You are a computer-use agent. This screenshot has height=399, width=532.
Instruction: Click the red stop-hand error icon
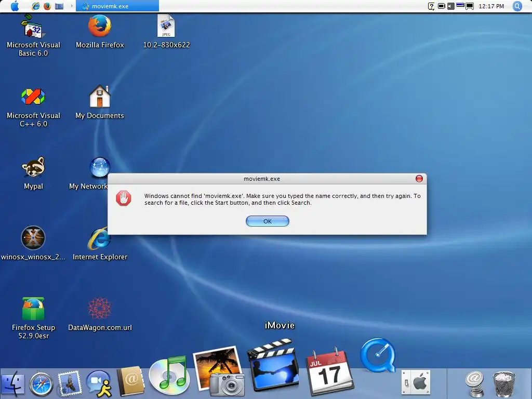(124, 198)
